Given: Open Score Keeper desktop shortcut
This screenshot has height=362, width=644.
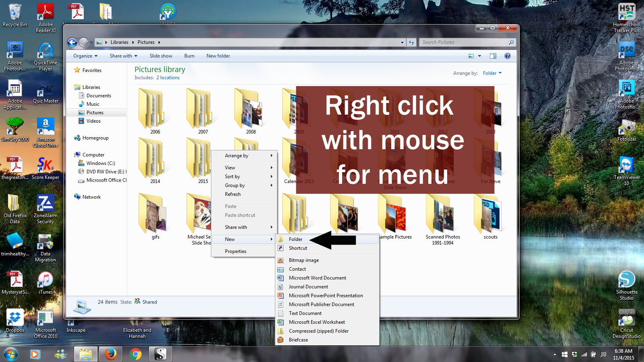Looking at the screenshot, I should [45, 168].
